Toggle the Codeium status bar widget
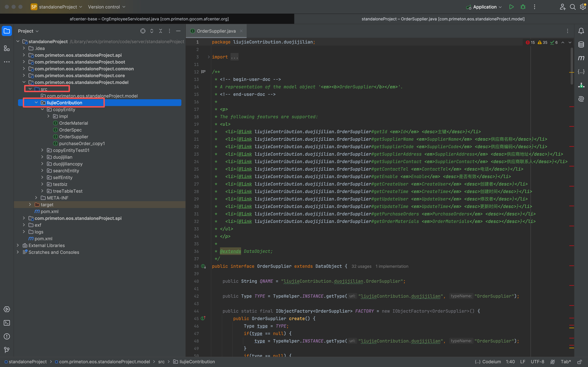588x367 pixels. point(488,362)
